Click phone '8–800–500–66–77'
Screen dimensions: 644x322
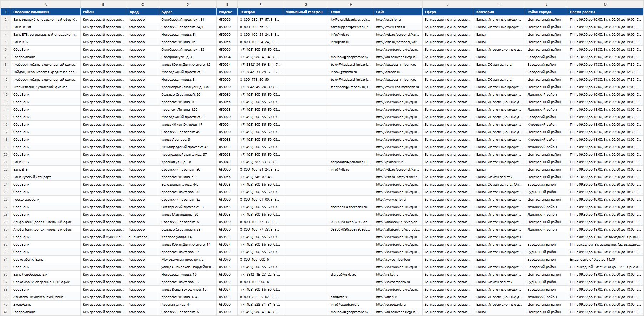pos(260,27)
